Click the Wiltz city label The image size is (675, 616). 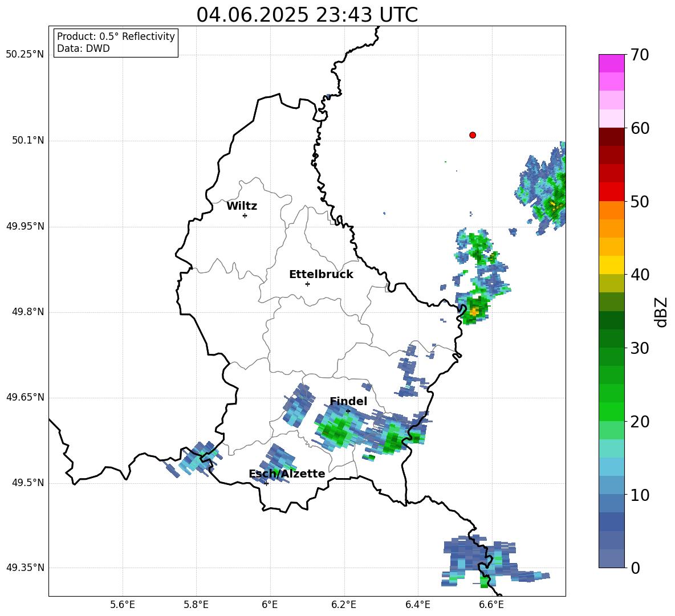tap(242, 206)
